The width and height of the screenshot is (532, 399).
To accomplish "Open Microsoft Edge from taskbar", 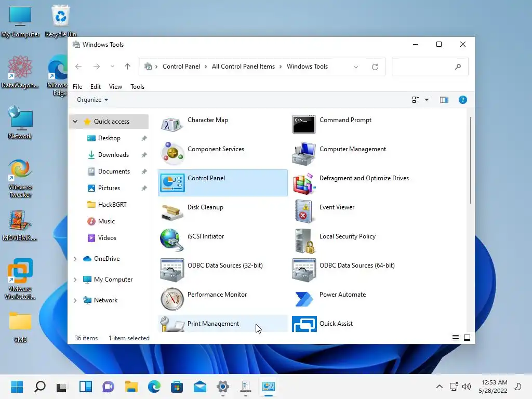I will pyautogui.click(x=154, y=387).
